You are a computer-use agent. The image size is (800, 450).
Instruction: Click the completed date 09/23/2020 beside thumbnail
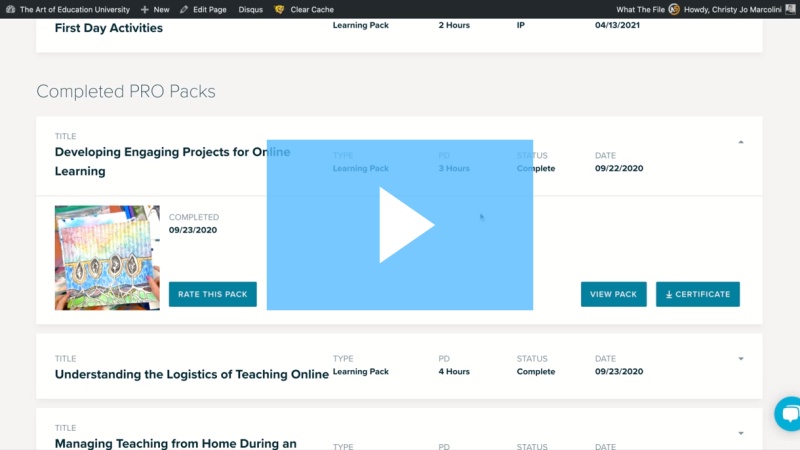(193, 230)
